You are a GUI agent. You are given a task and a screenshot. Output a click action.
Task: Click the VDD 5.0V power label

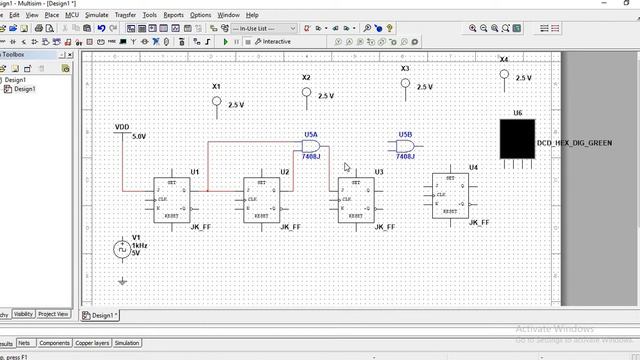pos(122,127)
